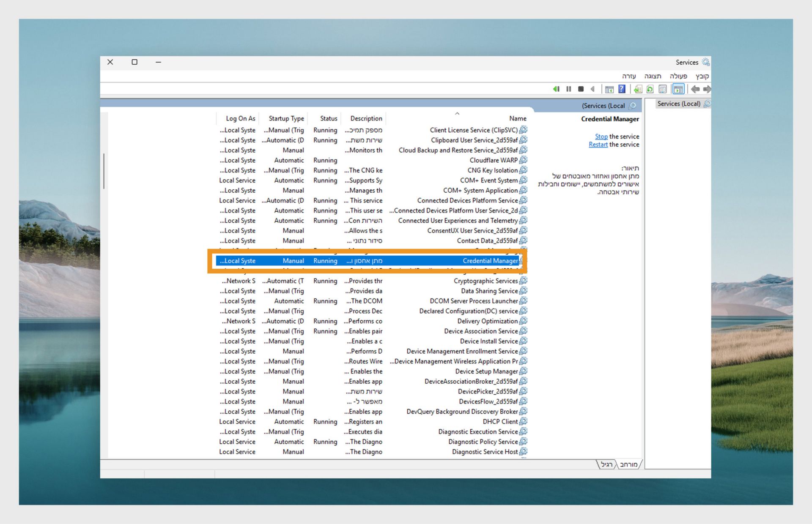This screenshot has width=812, height=524.
Task: Select the Cryptographic Services row
Action: (485, 281)
